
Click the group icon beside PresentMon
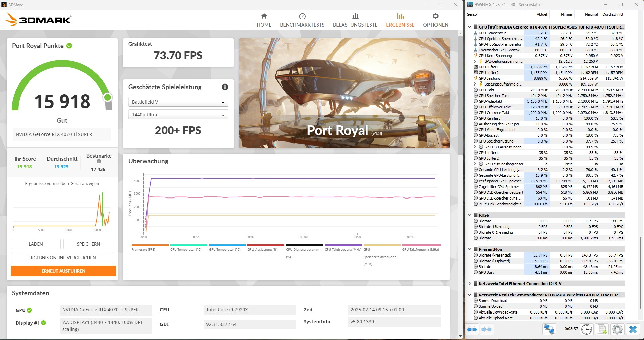point(475,249)
